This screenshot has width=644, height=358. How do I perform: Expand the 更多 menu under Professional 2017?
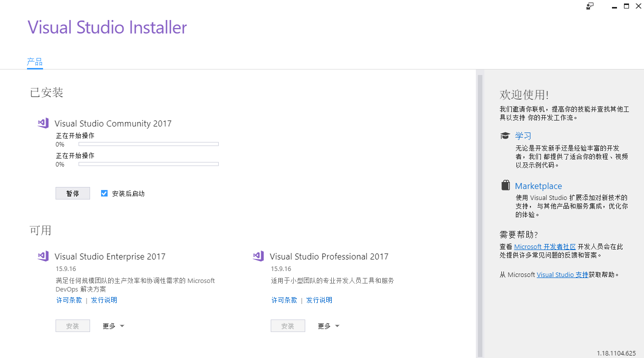pos(329,325)
